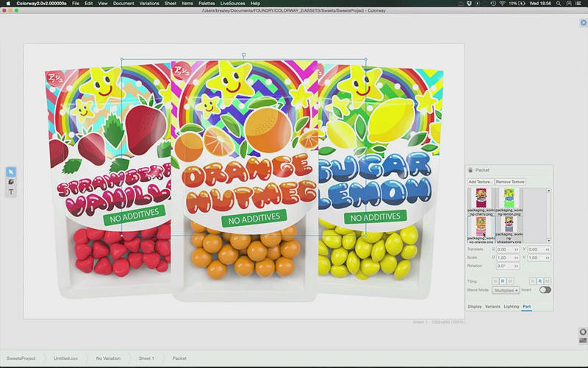The image size is (588, 368).
Task: Select the image item tool
Action: (x=11, y=182)
